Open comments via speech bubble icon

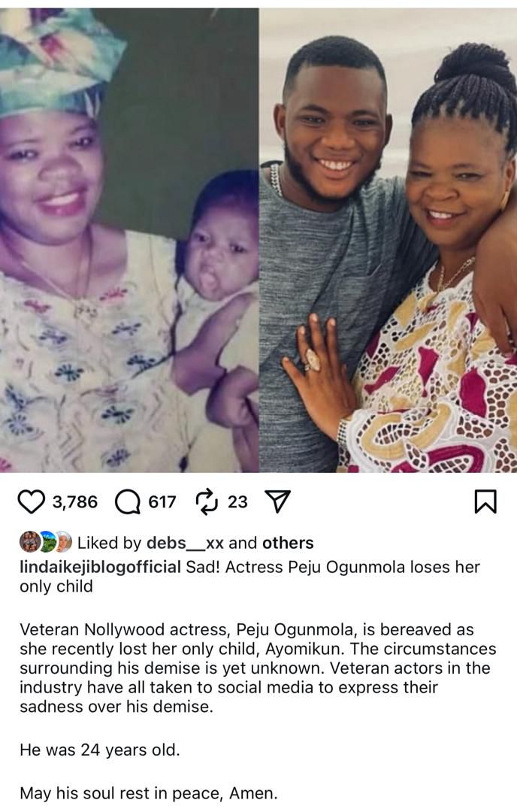click(x=127, y=501)
